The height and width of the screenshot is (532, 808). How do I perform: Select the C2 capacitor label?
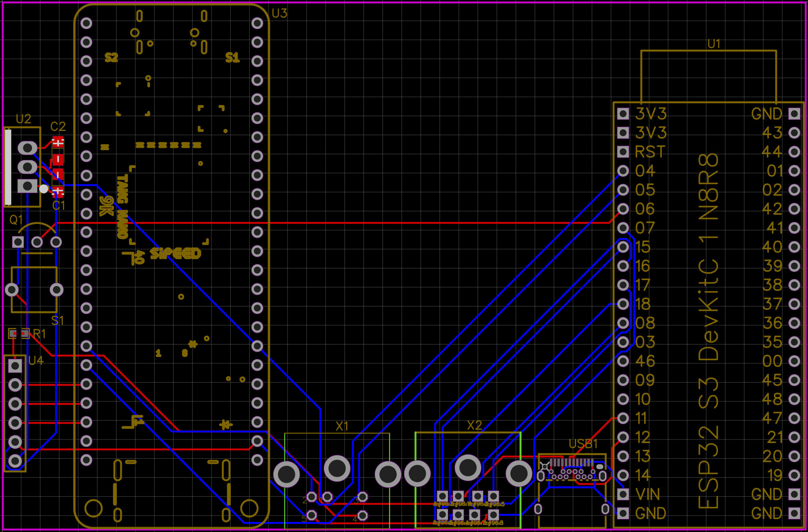(x=58, y=127)
